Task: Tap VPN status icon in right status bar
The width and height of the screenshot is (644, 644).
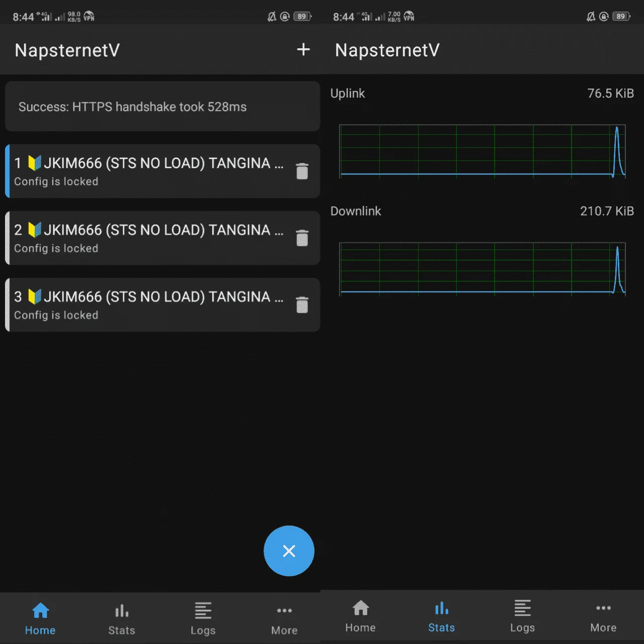Action: click(409, 16)
